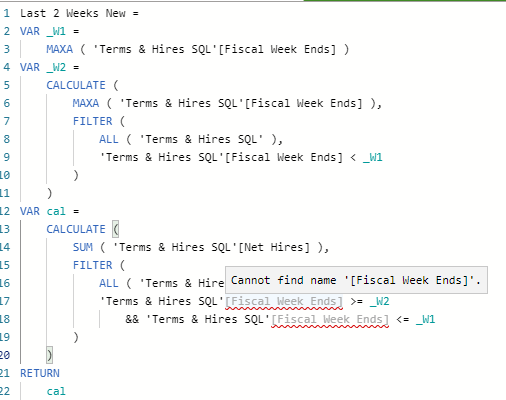Click RETURN keyword on line 21
506x400 pixels.
pyautogui.click(x=40, y=373)
